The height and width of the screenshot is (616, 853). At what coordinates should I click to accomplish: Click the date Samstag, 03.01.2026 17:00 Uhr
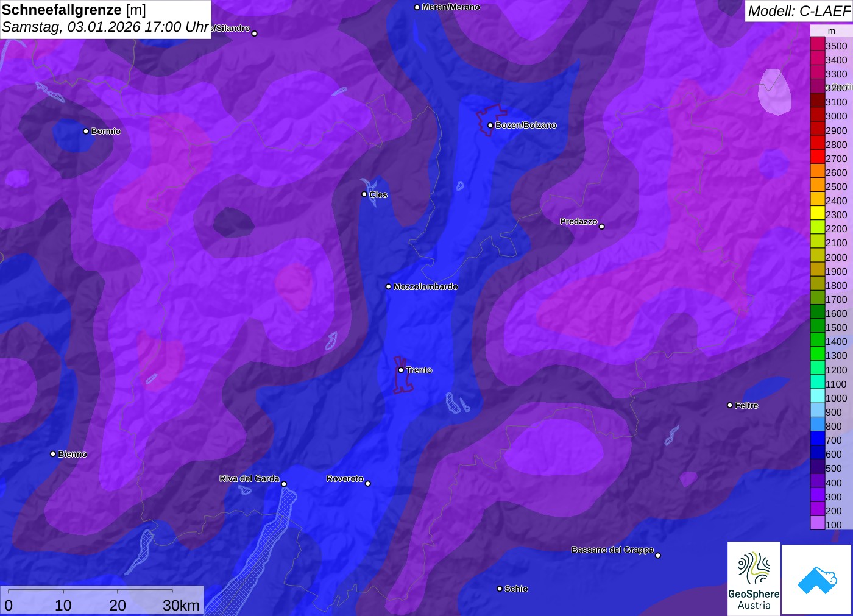(x=105, y=27)
